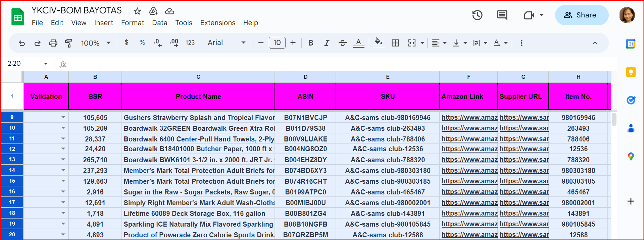
Task: Click the print icon
Action: (53, 43)
